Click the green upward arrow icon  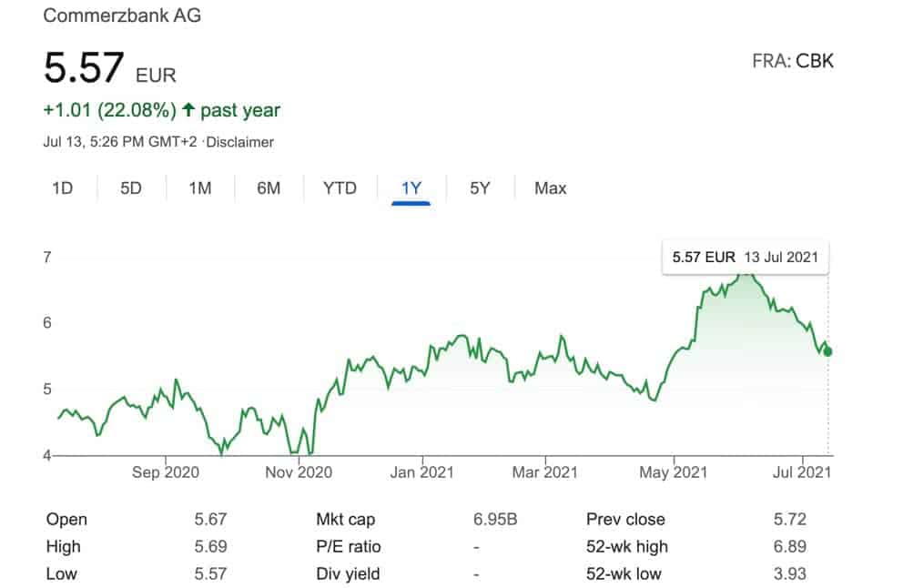[x=188, y=109]
